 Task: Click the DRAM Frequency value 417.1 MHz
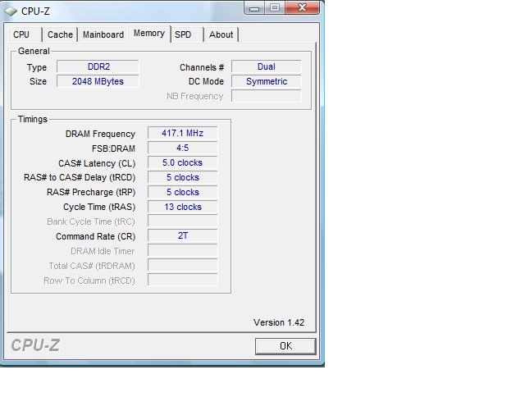tap(182, 133)
